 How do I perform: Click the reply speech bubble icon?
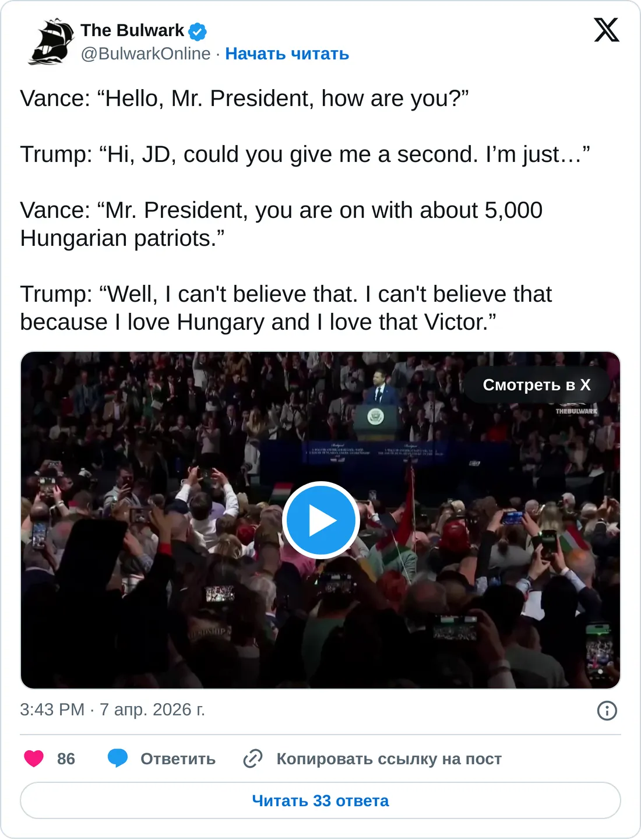point(118,758)
